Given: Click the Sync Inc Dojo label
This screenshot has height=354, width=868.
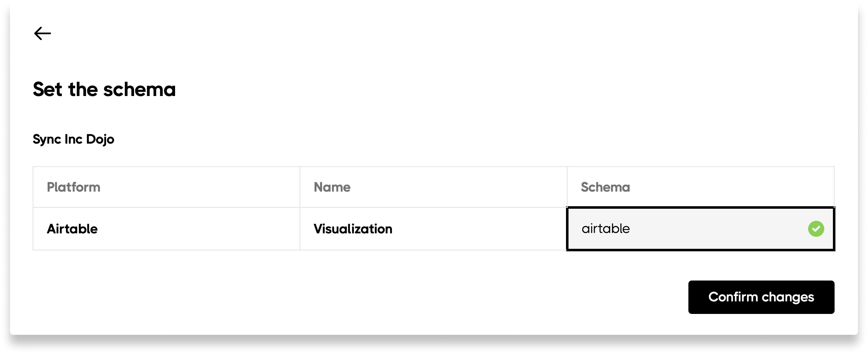Looking at the screenshot, I should (74, 139).
